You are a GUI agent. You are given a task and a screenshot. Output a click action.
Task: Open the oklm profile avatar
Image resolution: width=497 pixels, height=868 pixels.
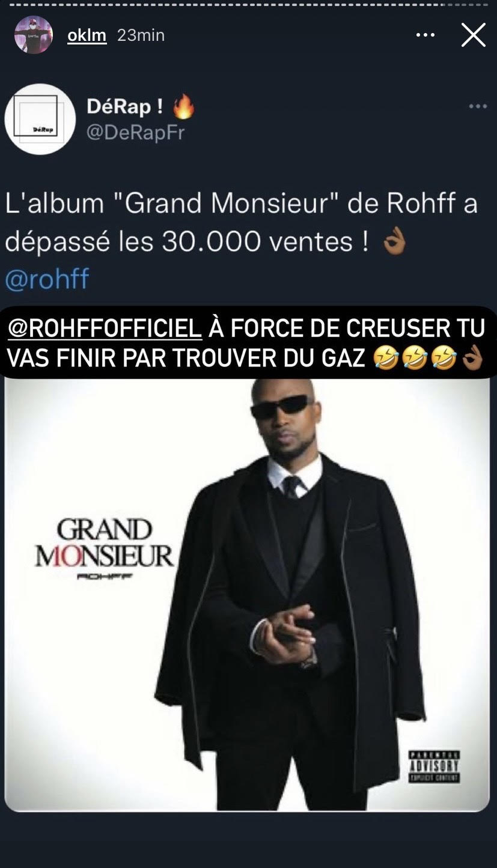pyautogui.click(x=34, y=35)
